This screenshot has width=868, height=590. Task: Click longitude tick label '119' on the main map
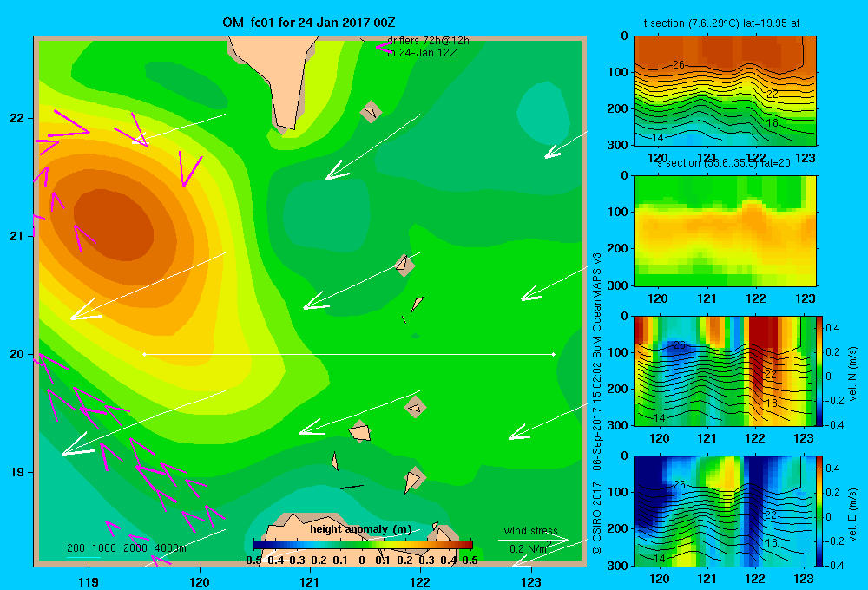(x=89, y=582)
